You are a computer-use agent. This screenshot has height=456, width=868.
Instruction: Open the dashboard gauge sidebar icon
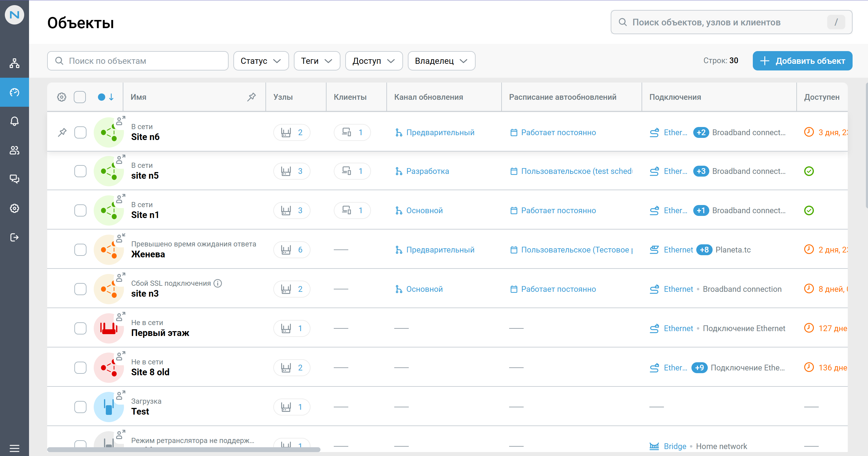[15, 92]
